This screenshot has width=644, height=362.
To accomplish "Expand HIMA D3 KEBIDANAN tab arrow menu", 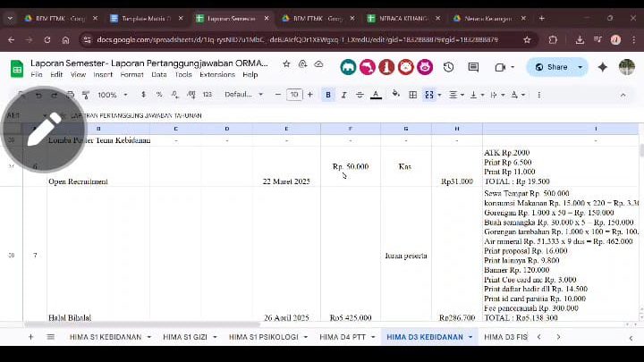I will [470, 337].
